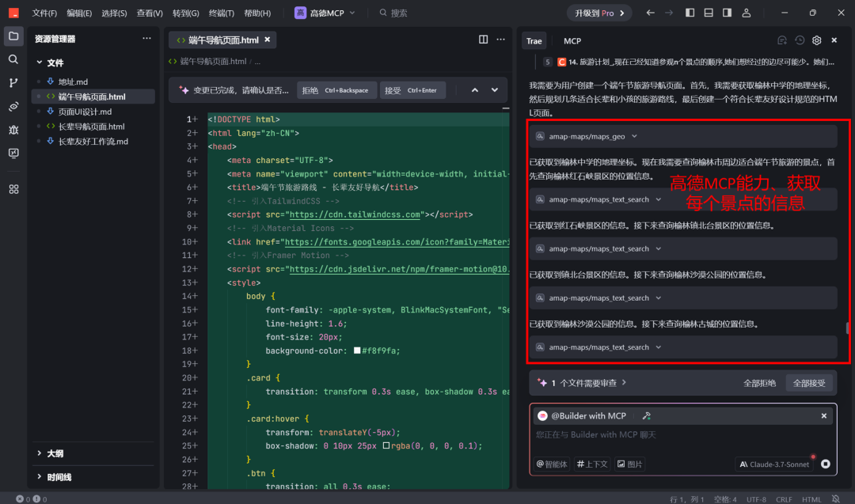Click the rgba(0, 0, 0, 0.1) color swatch
The width and height of the screenshot is (855, 504).
coord(386,445)
